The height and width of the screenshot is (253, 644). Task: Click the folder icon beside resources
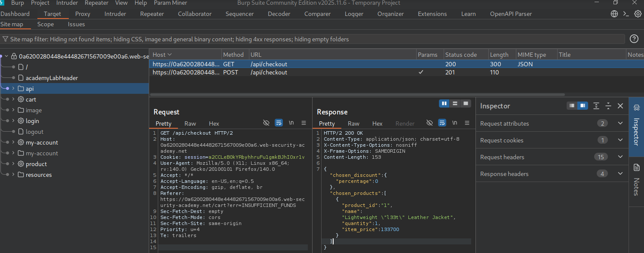(21, 175)
